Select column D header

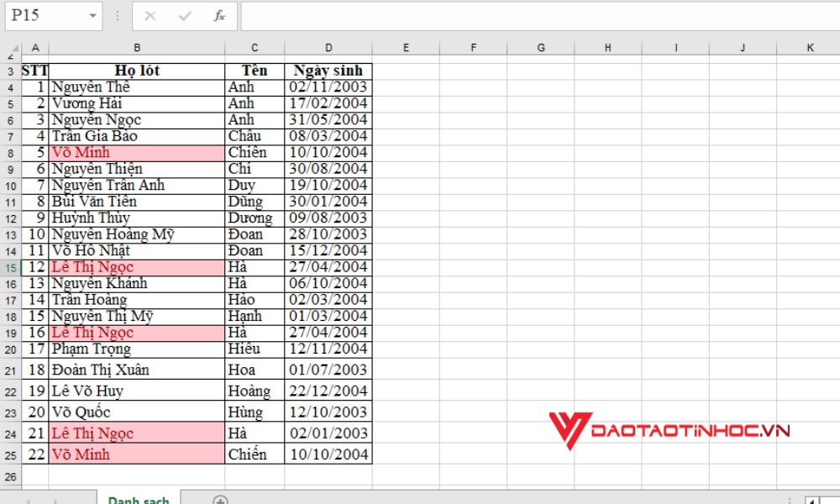coord(328,47)
